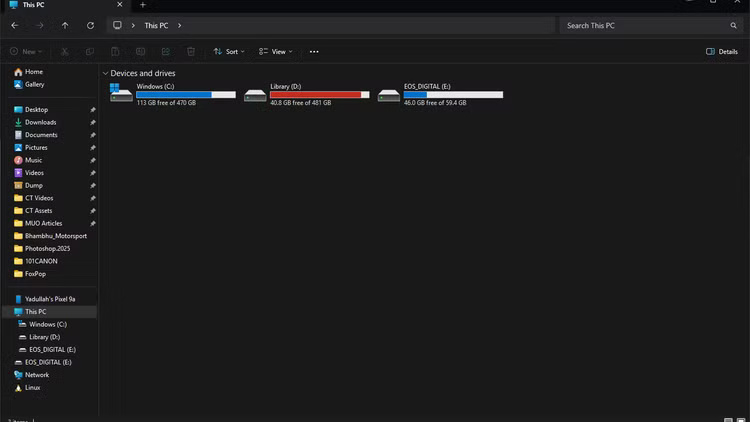Open the See more ellipsis menu

(x=314, y=52)
